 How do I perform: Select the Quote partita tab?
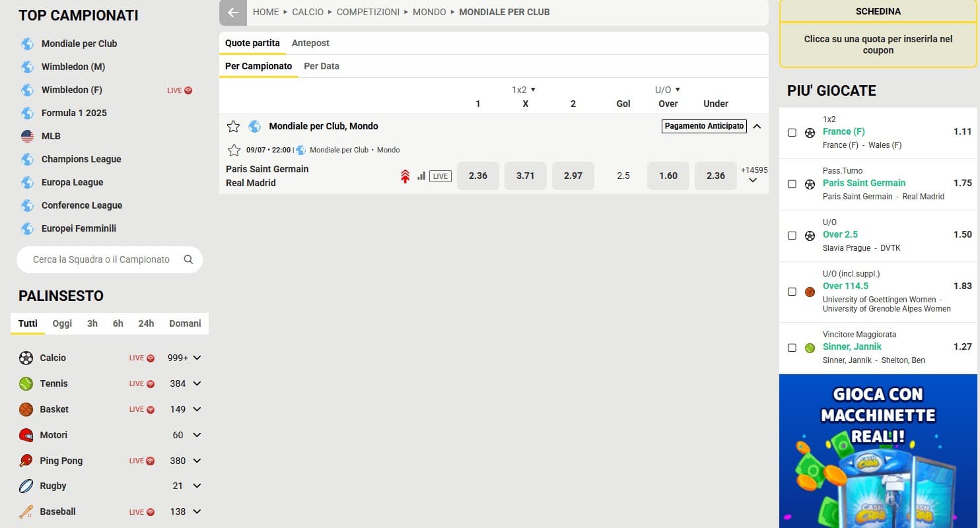point(252,43)
